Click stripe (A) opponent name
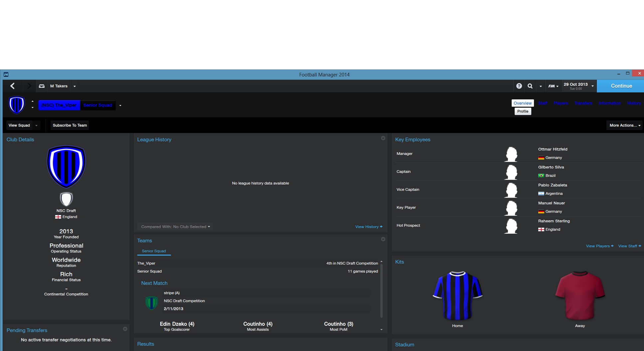The width and height of the screenshot is (644, 351). tap(172, 293)
